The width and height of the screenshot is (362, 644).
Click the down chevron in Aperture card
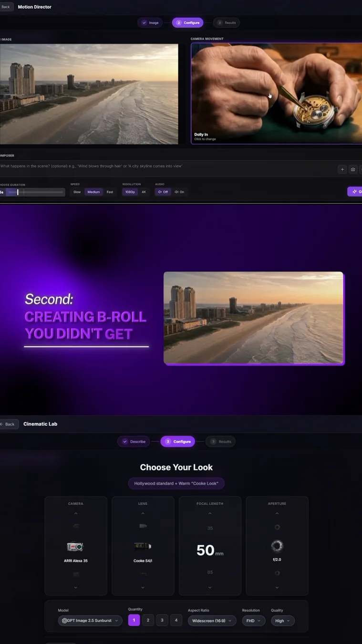click(277, 587)
